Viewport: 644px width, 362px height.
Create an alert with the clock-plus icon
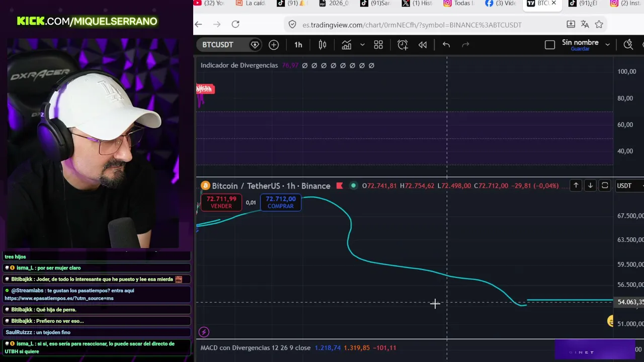(x=403, y=45)
